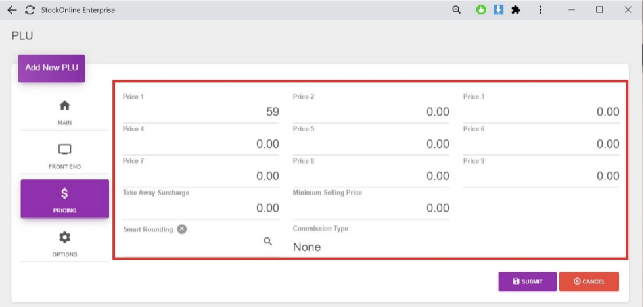
Task: Click the browser back arrow
Action: (12, 10)
